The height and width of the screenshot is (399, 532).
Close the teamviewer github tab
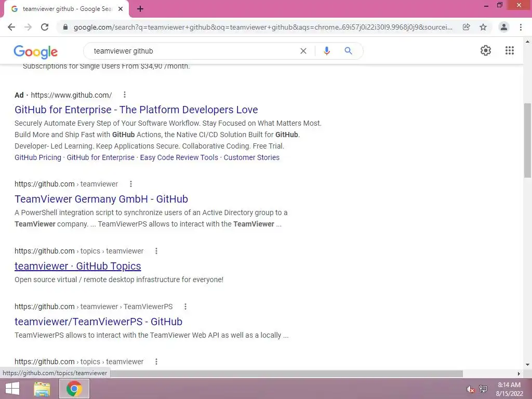[x=121, y=9]
